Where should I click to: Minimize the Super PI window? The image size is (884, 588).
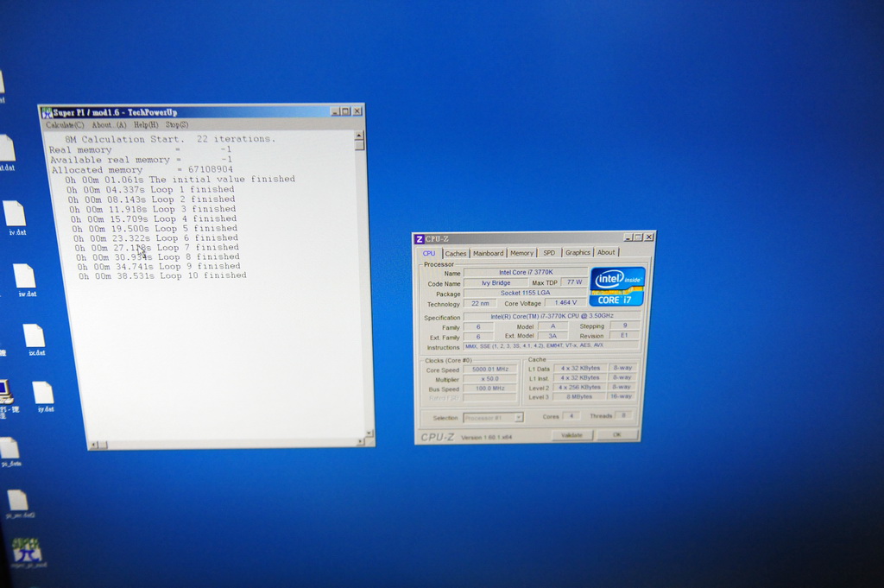tap(336, 111)
